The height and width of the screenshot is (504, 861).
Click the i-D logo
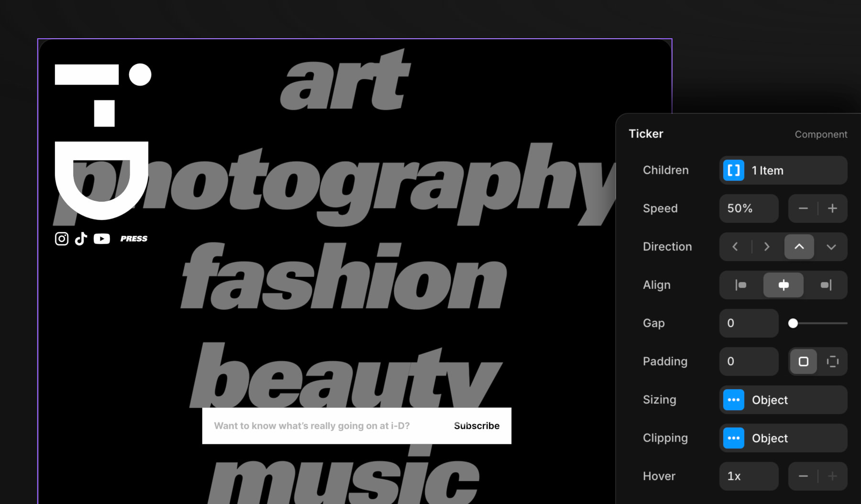pos(101,139)
